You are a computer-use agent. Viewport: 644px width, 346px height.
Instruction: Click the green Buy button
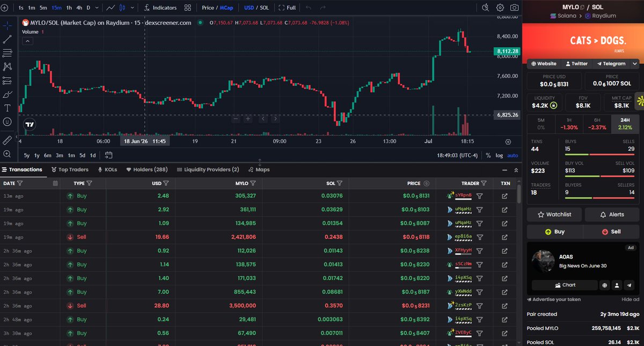coord(554,232)
